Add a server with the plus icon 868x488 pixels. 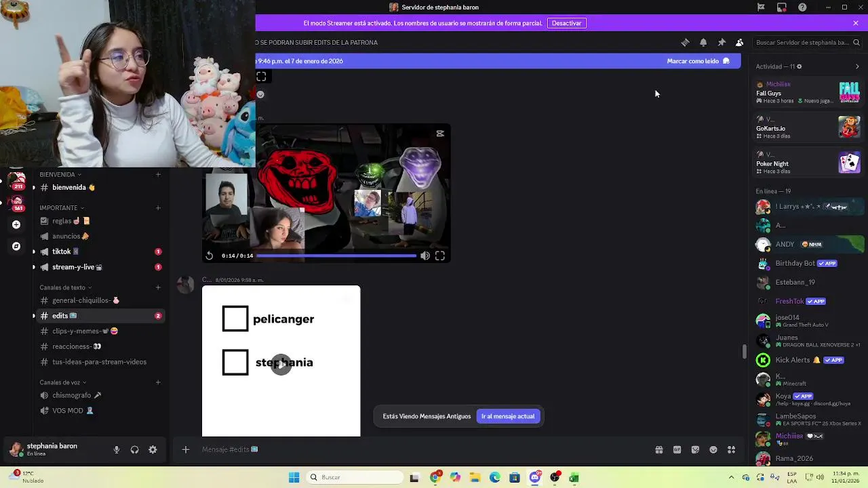pyautogui.click(x=16, y=224)
